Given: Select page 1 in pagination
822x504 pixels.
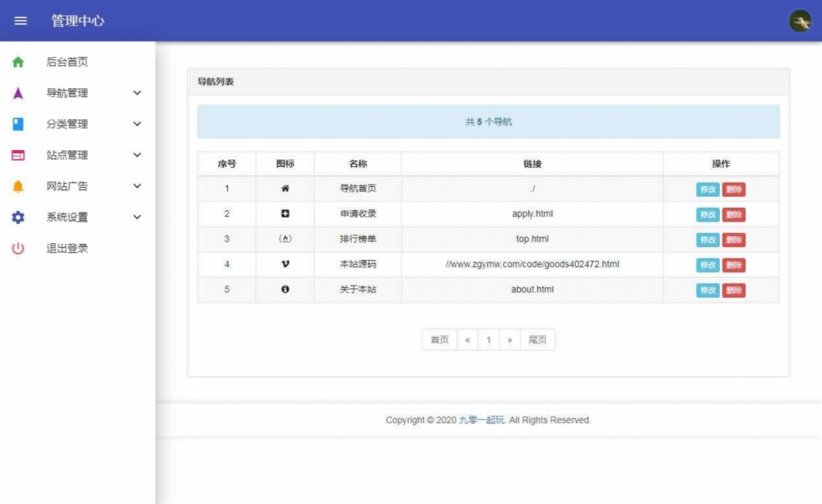Looking at the screenshot, I should coord(489,340).
